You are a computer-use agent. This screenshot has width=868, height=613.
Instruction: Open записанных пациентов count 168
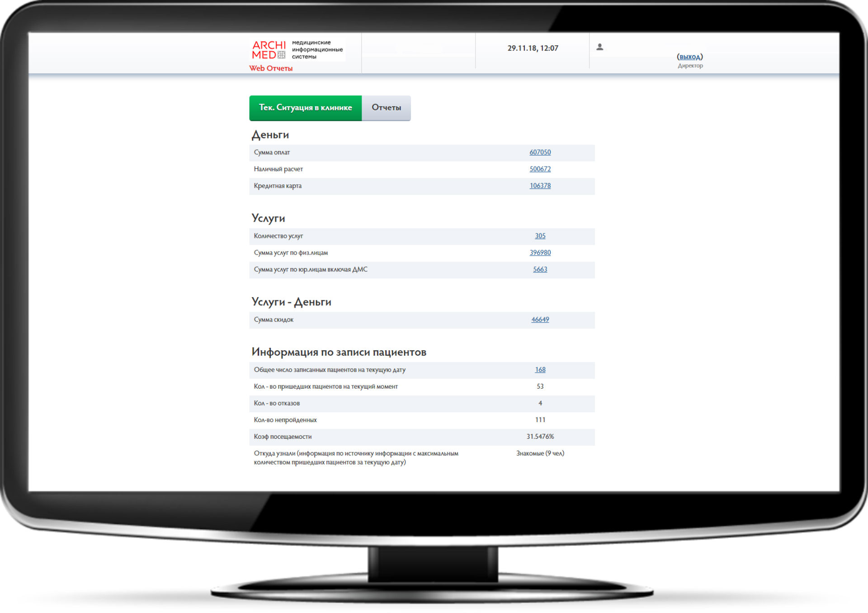540,370
